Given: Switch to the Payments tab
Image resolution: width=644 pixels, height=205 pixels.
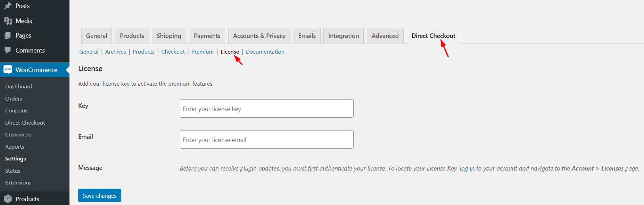Looking at the screenshot, I should coord(207,36).
